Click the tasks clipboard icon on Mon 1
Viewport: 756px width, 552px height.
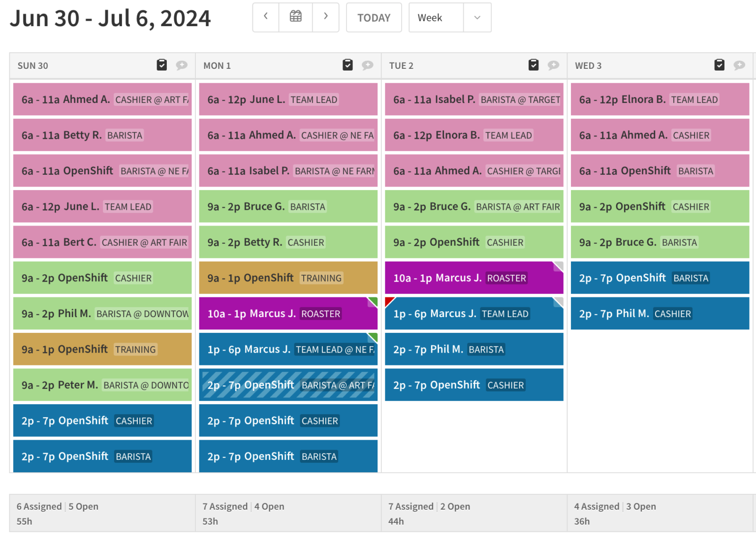[x=347, y=65]
